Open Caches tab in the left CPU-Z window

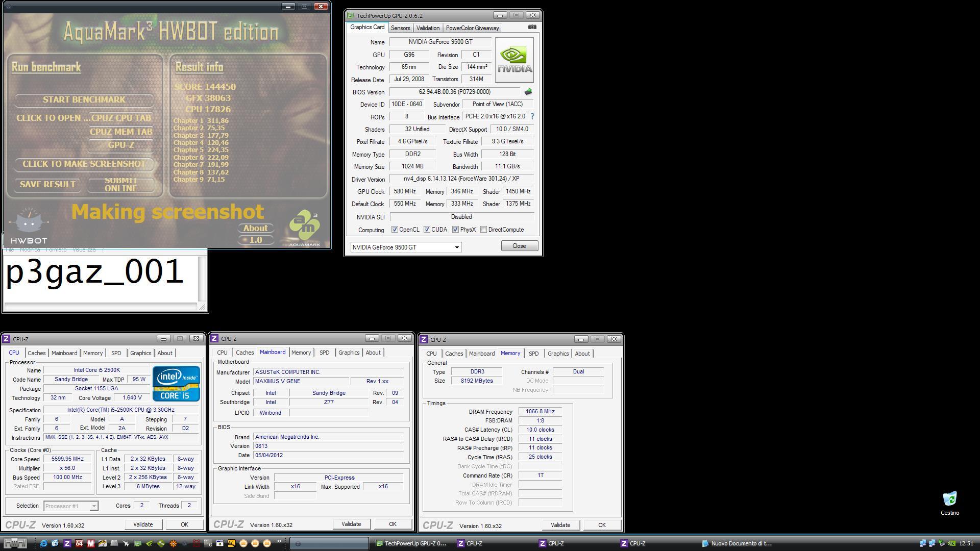pos(36,353)
